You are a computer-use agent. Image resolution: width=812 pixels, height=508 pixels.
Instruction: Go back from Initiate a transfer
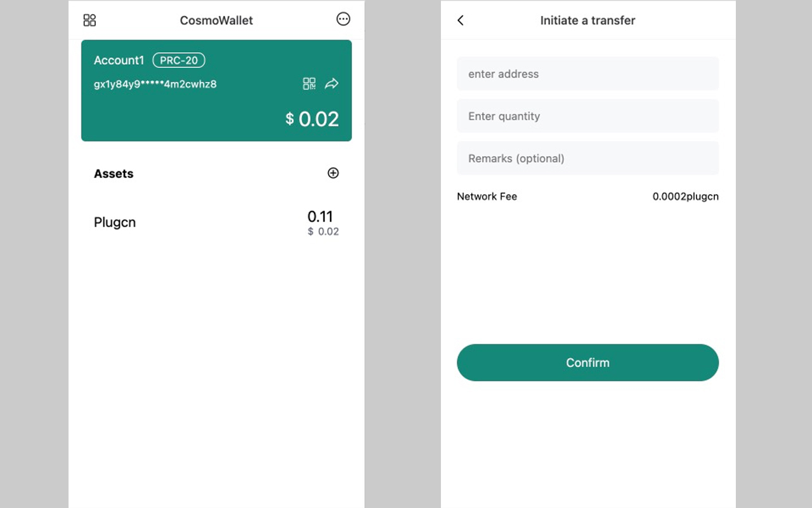(x=461, y=20)
